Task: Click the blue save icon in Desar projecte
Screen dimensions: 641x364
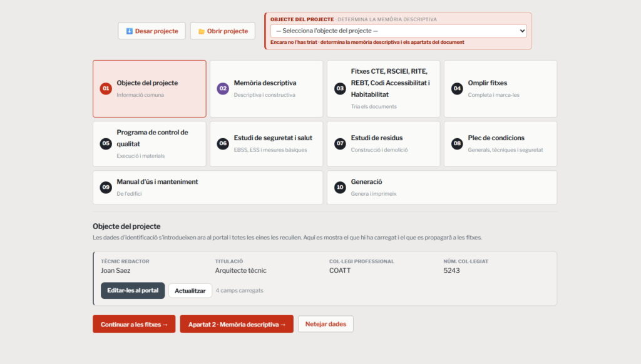Action: click(129, 31)
